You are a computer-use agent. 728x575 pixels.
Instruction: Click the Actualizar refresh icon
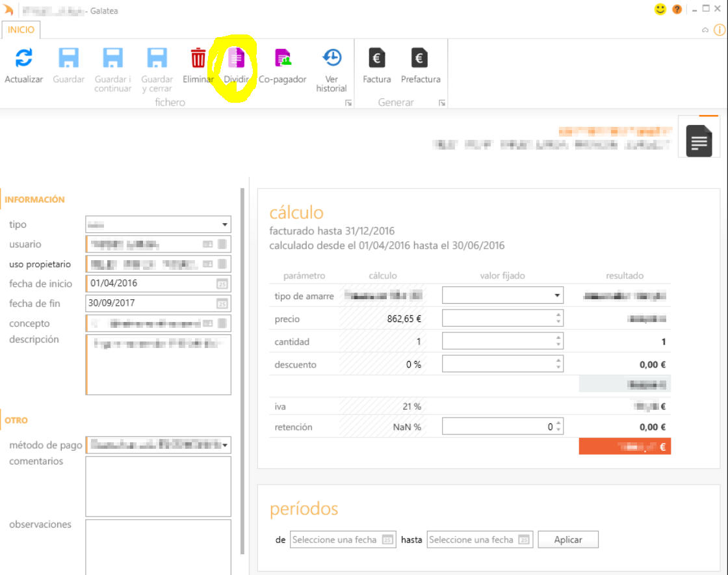pos(23,59)
